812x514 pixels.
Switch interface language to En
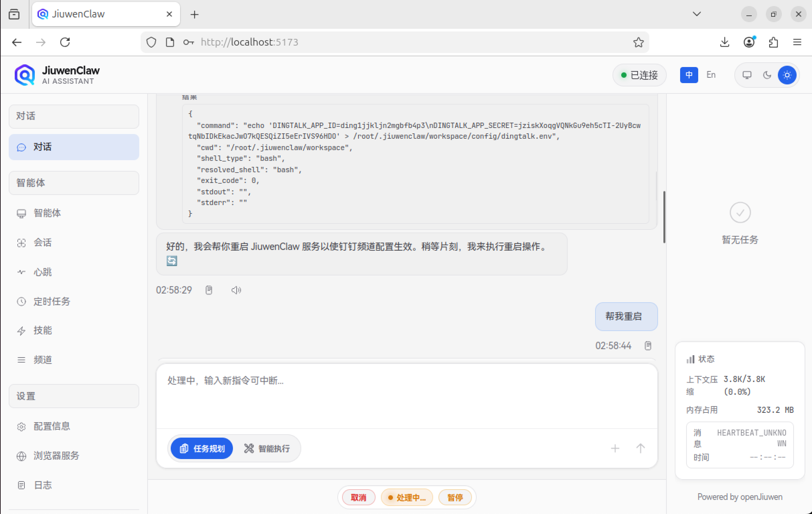pyautogui.click(x=711, y=75)
